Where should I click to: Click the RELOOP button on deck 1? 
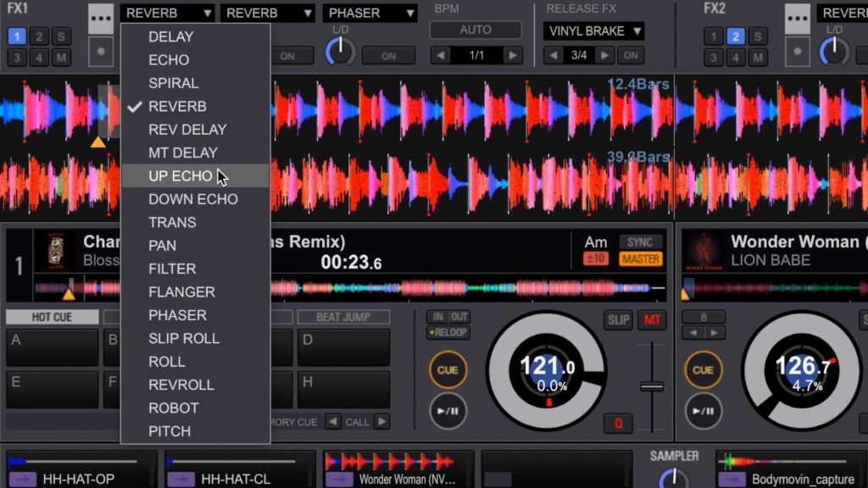tap(448, 332)
